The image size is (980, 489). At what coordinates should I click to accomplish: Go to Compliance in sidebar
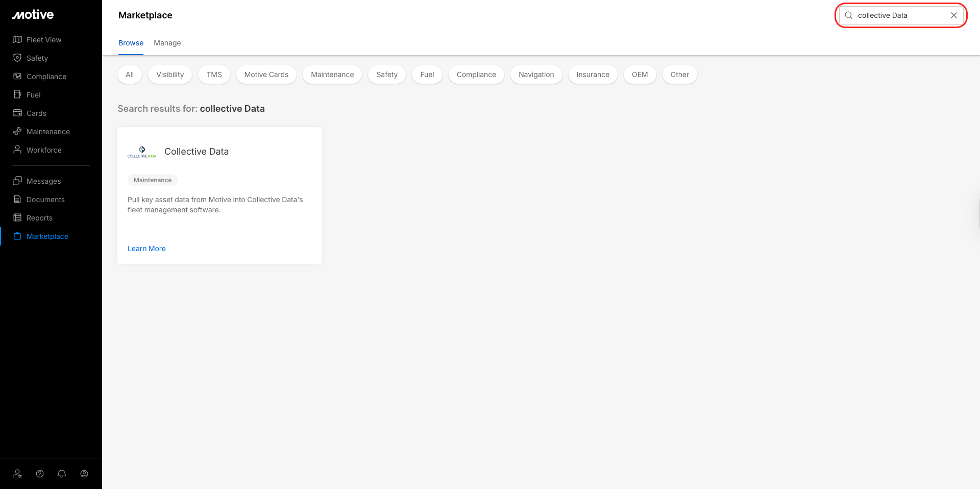pyautogui.click(x=46, y=77)
